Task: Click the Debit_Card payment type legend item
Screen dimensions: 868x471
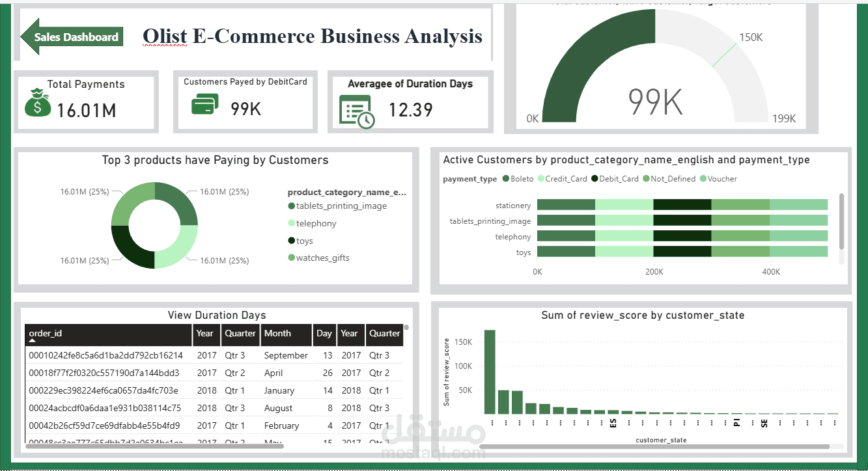Action: [x=615, y=179]
